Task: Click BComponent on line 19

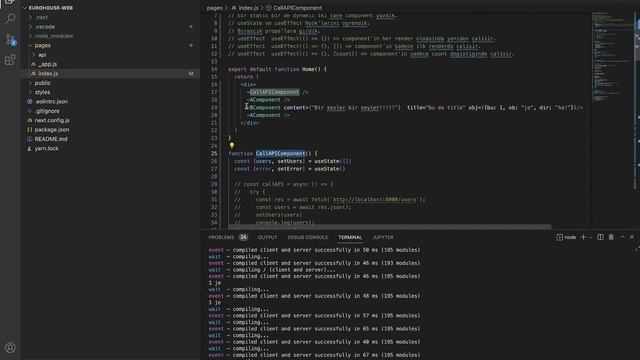Action: click(265, 108)
